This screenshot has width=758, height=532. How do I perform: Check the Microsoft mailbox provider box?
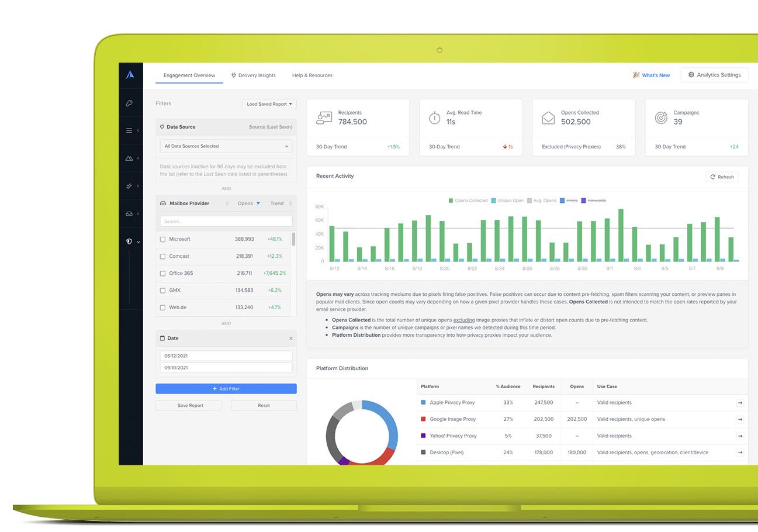162,239
